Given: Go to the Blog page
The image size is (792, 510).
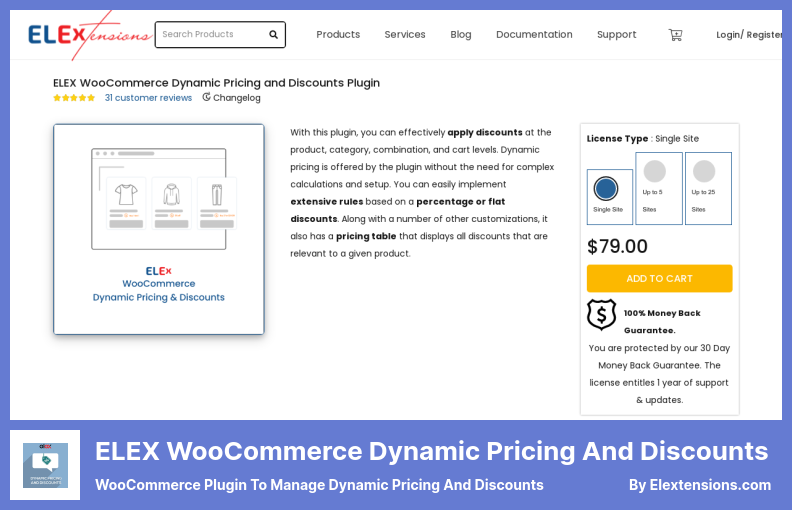Looking at the screenshot, I should click(x=461, y=35).
